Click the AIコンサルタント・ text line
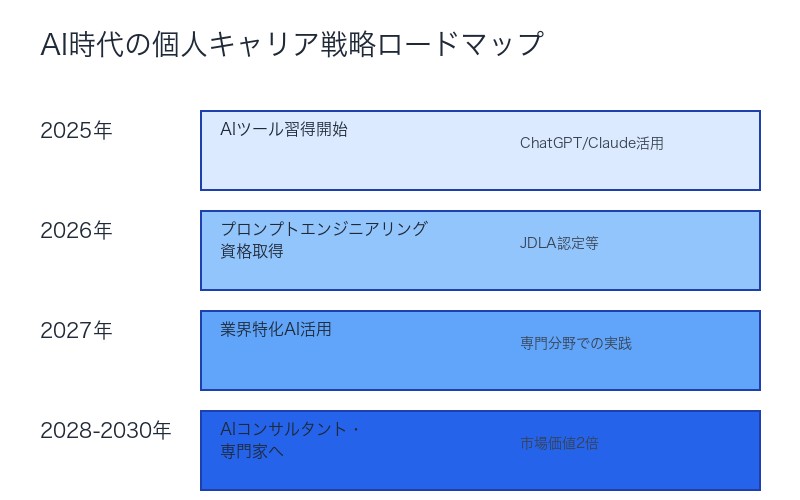 pos(290,429)
